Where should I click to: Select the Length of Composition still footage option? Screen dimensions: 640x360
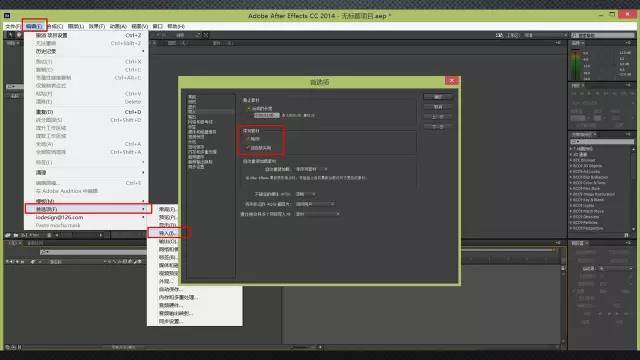(249, 109)
